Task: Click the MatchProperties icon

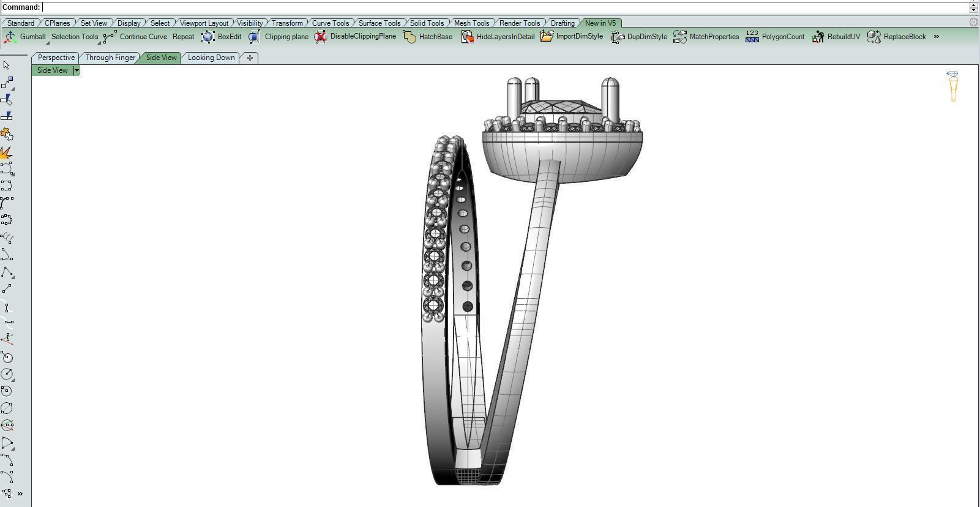Action: (x=679, y=37)
